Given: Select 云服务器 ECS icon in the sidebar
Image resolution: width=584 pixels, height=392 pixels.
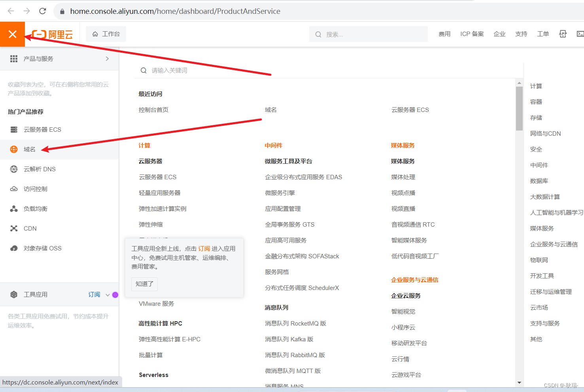Looking at the screenshot, I should coord(14,129).
